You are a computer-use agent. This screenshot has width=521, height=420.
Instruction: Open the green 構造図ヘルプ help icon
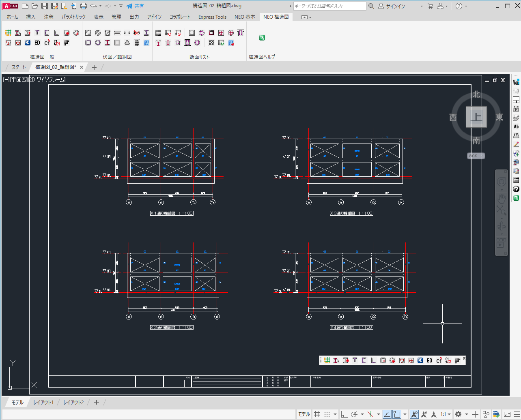tap(262, 38)
